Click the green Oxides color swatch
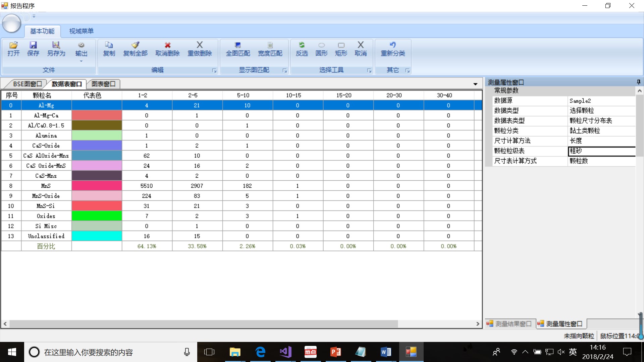Viewport: 644px width, 362px height. 97,216
